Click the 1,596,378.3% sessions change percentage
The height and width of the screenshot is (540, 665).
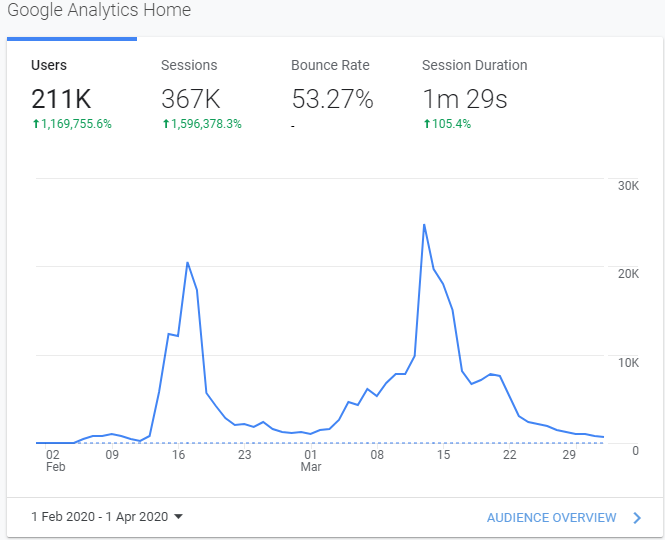tap(206, 124)
